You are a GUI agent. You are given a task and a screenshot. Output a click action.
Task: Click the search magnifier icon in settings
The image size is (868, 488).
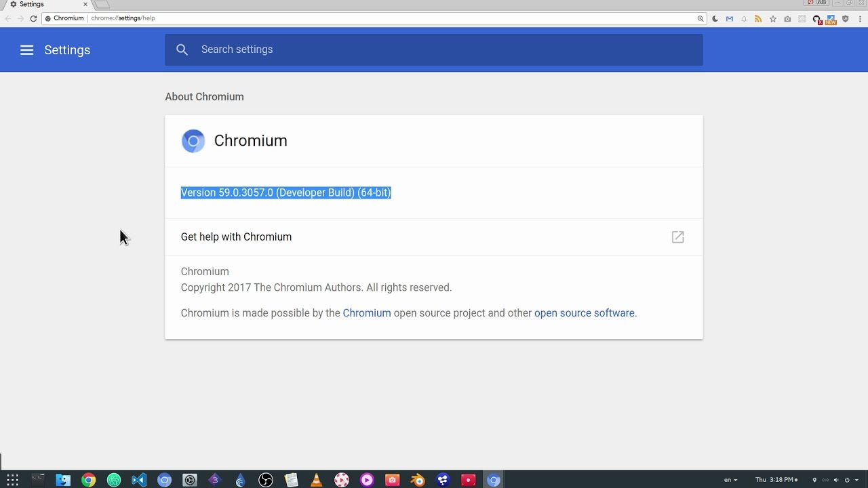(182, 49)
